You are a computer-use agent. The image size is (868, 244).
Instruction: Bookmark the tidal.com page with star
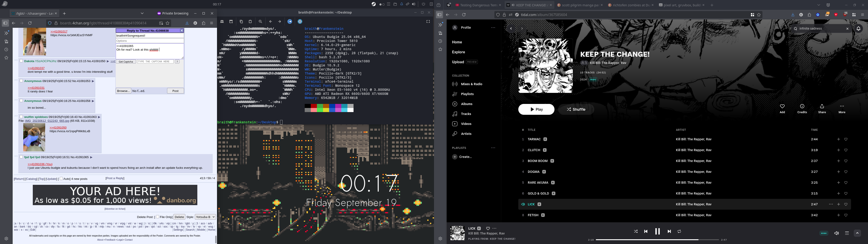(x=759, y=15)
